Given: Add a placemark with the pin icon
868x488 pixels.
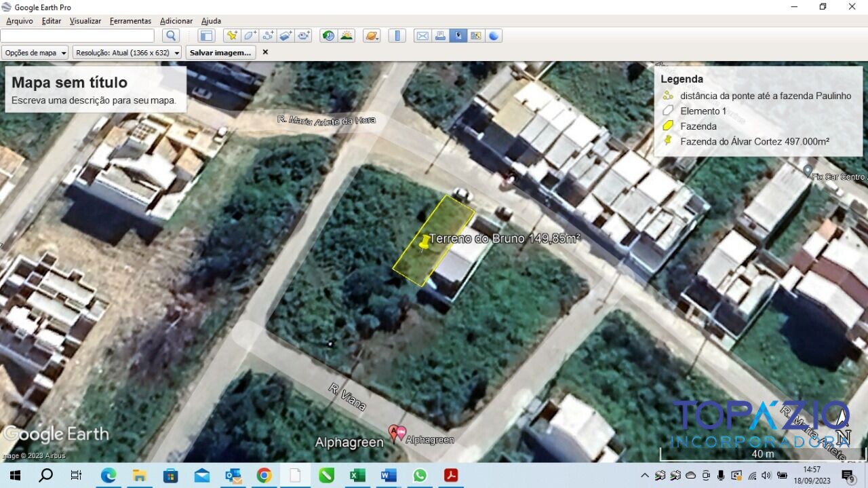Looking at the screenshot, I should click(x=232, y=36).
